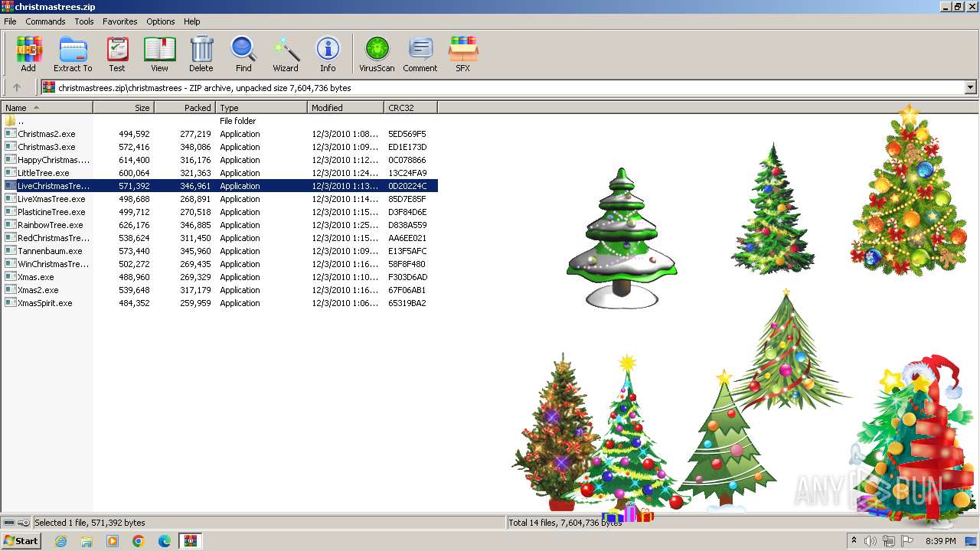
Task: Open File Explorer from taskbar
Action: (87, 541)
